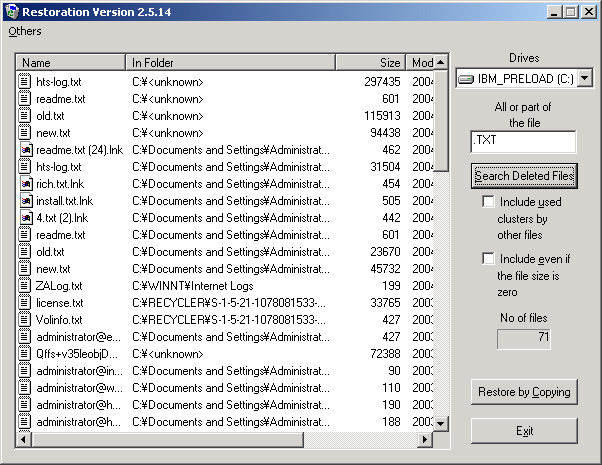602x465 pixels.
Task: Click Search Deleted Files button
Action: point(524,176)
